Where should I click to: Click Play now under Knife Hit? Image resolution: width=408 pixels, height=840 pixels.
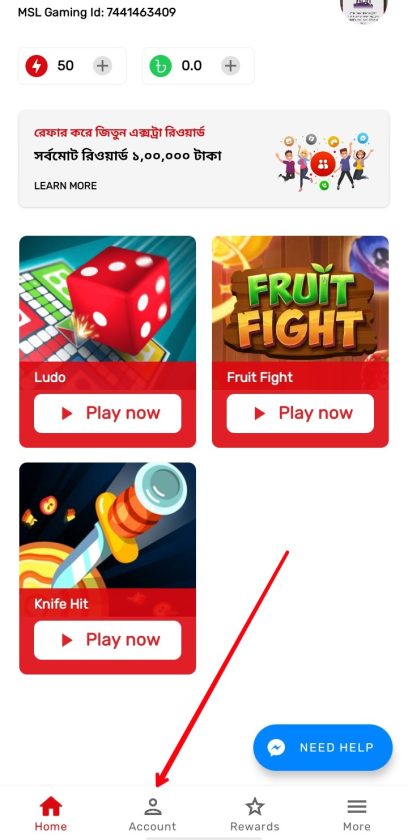[108, 640]
